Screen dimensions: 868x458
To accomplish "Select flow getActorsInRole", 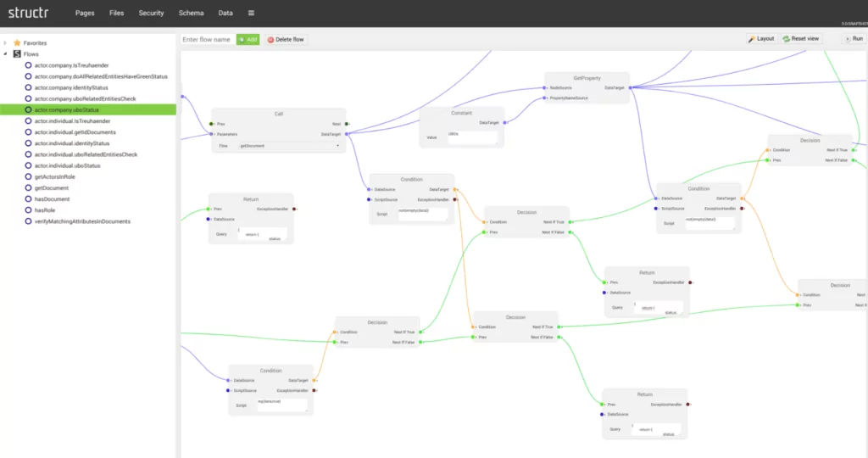I will click(54, 176).
